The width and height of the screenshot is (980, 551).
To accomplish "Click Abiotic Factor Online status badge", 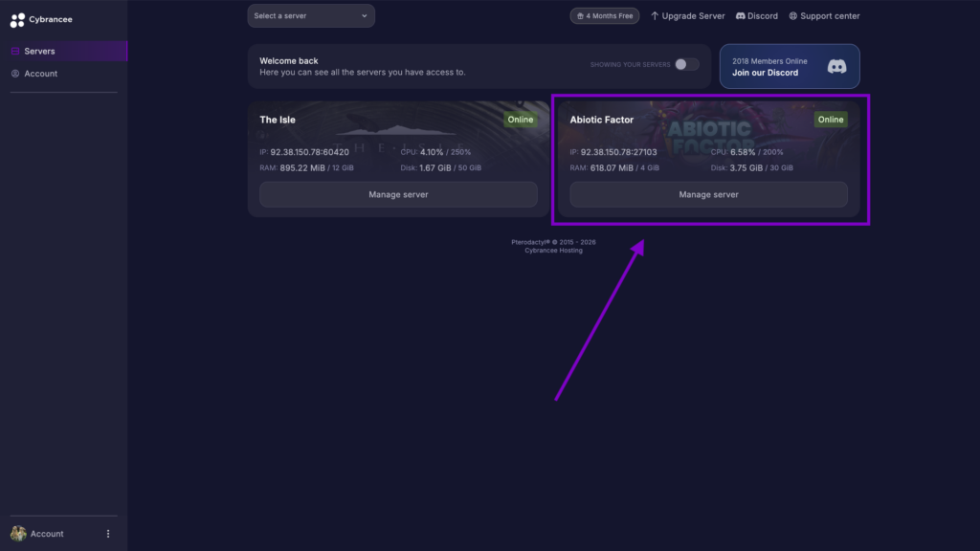I will click(x=831, y=120).
